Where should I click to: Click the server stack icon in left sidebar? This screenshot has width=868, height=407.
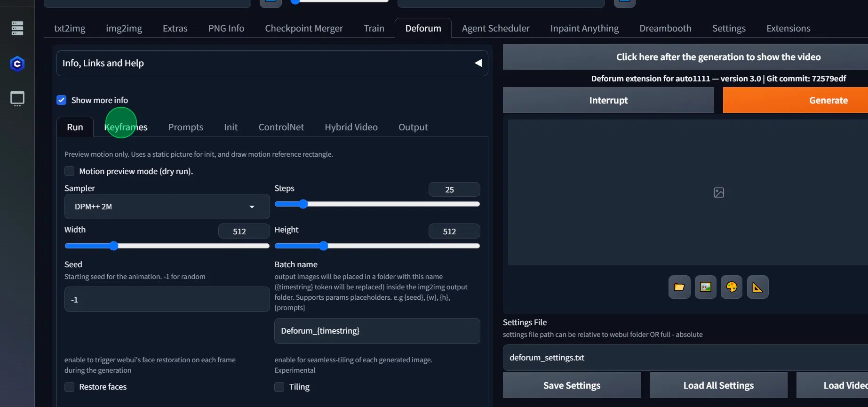point(17,28)
